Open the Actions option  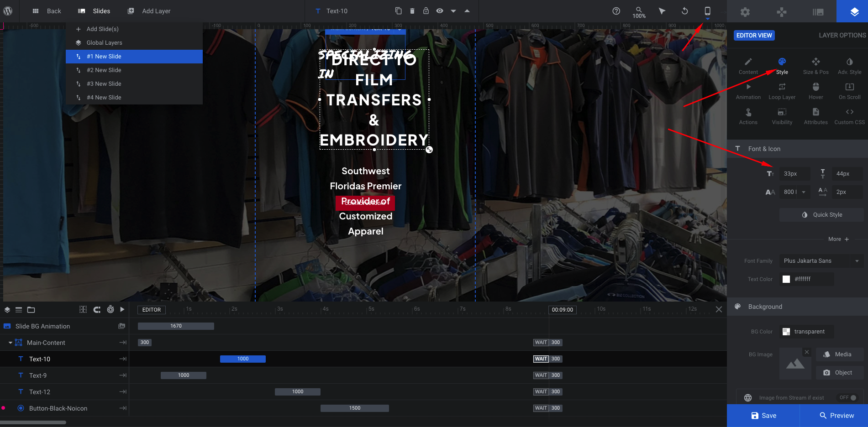coord(748,116)
